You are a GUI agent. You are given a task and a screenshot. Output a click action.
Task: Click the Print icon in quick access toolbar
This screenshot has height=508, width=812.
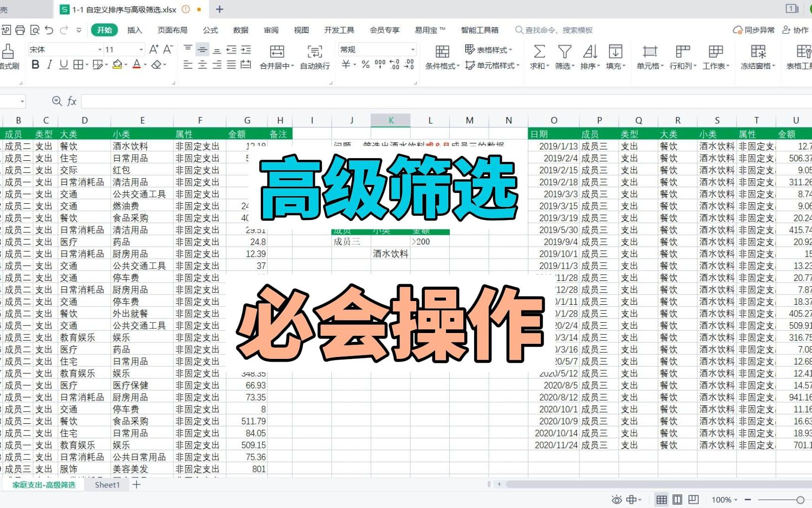[20, 30]
